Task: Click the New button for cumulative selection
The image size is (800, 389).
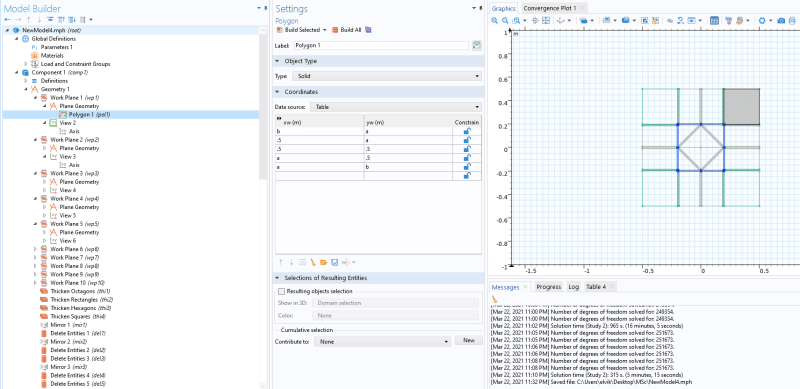Action: pyautogui.click(x=468, y=341)
